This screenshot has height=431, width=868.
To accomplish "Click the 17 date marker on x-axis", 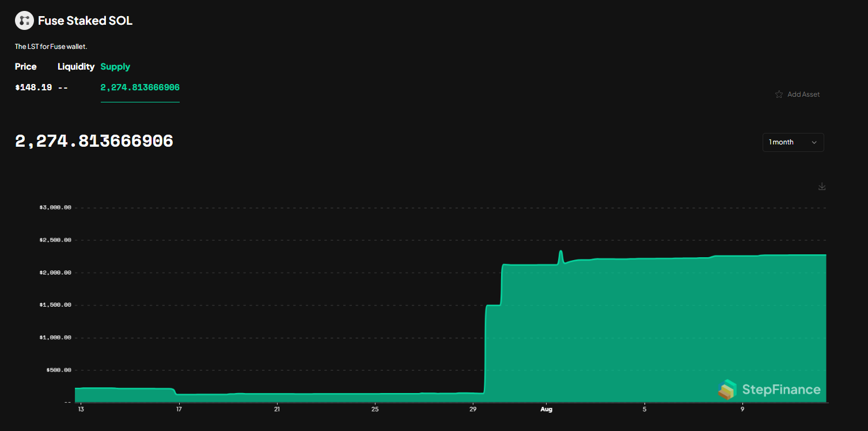I will [x=179, y=410].
